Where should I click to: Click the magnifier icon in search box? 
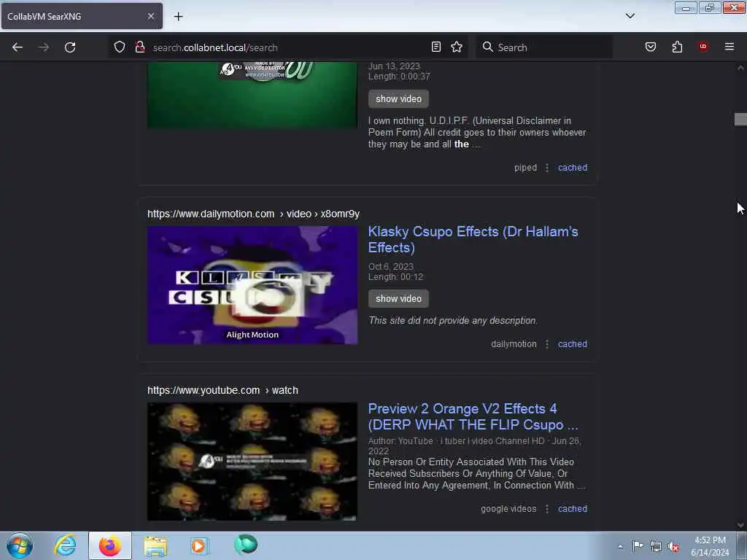click(x=487, y=47)
